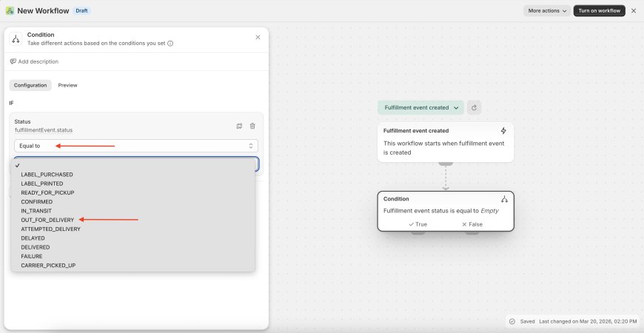Image resolution: width=644 pixels, height=333 pixels.
Task: Pick IN_TRANSIT from the status options
Action: click(38, 211)
